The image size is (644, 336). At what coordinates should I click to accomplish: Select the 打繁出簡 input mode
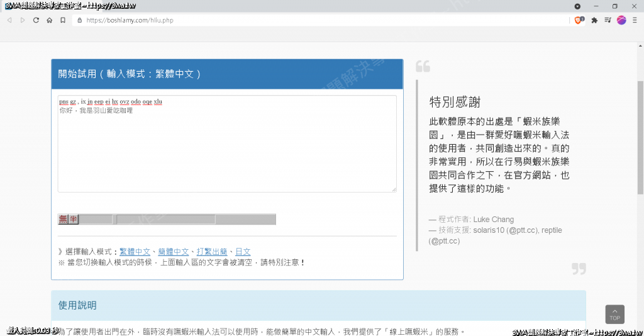pyautogui.click(x=212, y=252)
